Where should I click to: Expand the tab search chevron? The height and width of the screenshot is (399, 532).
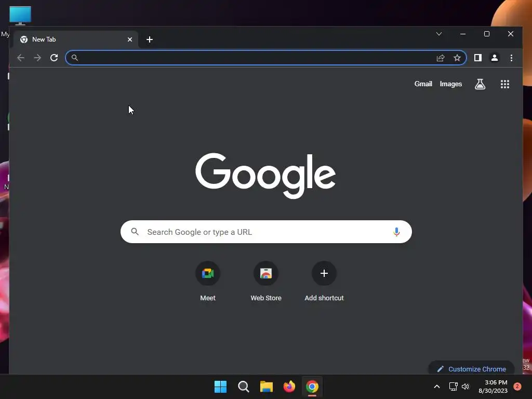coord(439,34)
